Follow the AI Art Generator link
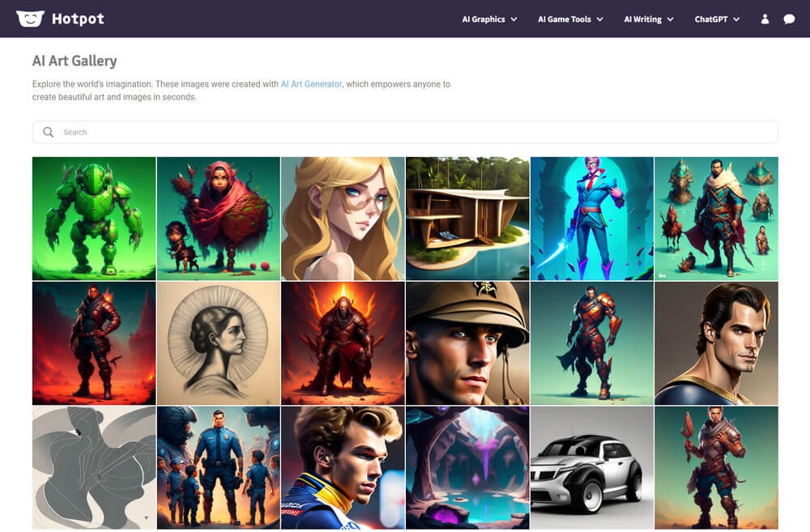Image resolution: width=810 pixels, height=532 pixels. point(311,84)
